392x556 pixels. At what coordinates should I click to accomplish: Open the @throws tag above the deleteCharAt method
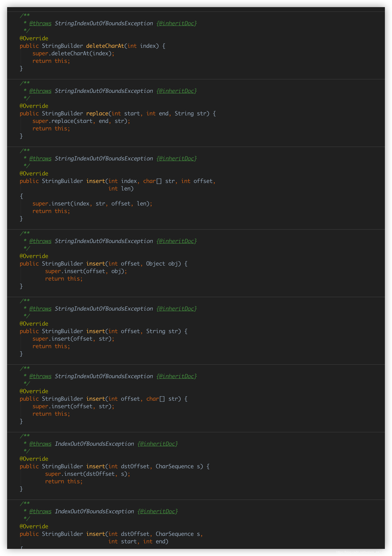pos(40,24)
